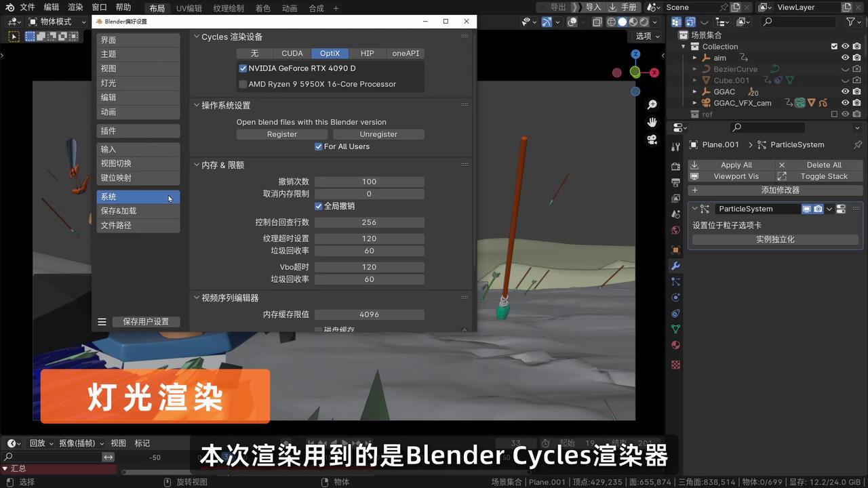
Task: Collapse the Cycles 渲染设备 panel
Action: point(197,37)
